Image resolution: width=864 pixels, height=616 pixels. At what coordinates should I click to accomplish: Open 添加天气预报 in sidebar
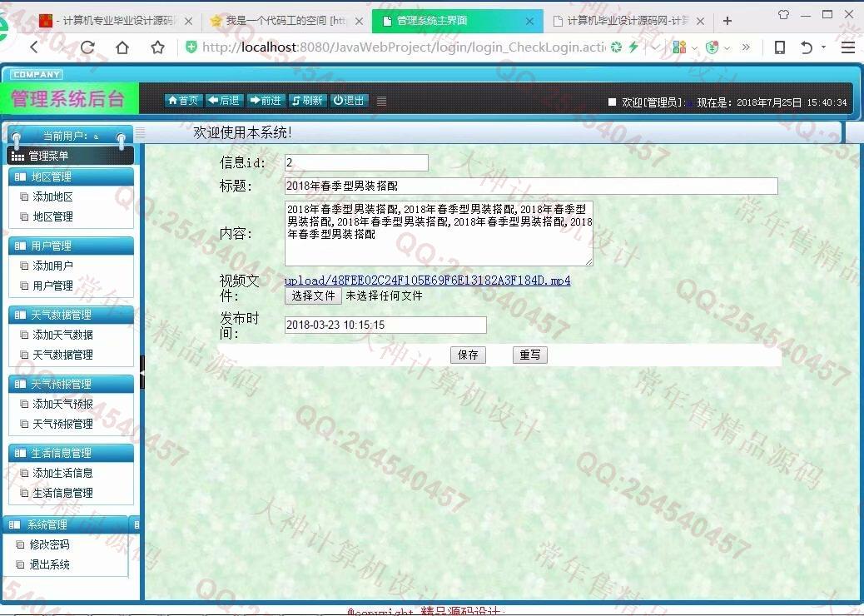(62, 404)
